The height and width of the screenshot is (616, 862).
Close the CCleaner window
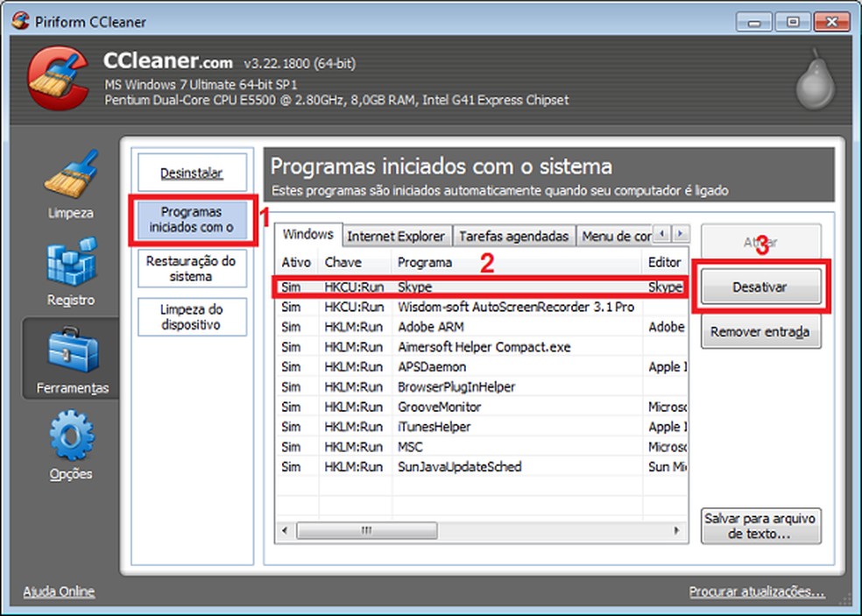[x=831, y=22]
